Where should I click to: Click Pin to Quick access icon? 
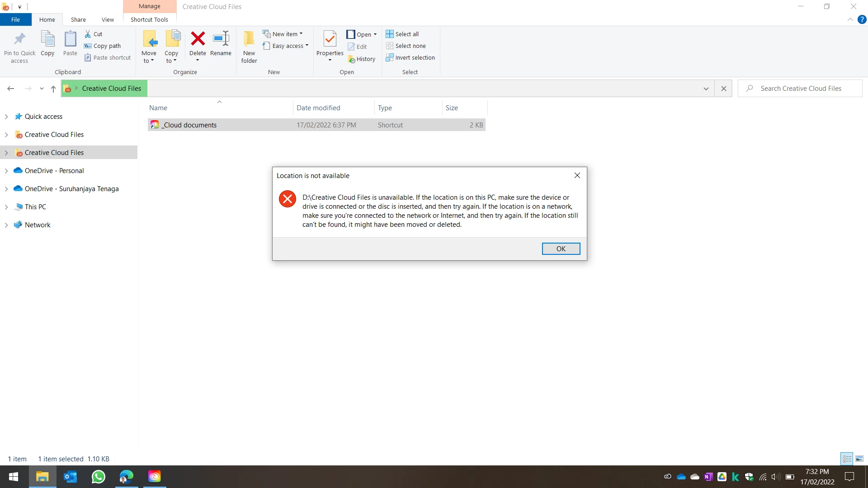point(19,39)
